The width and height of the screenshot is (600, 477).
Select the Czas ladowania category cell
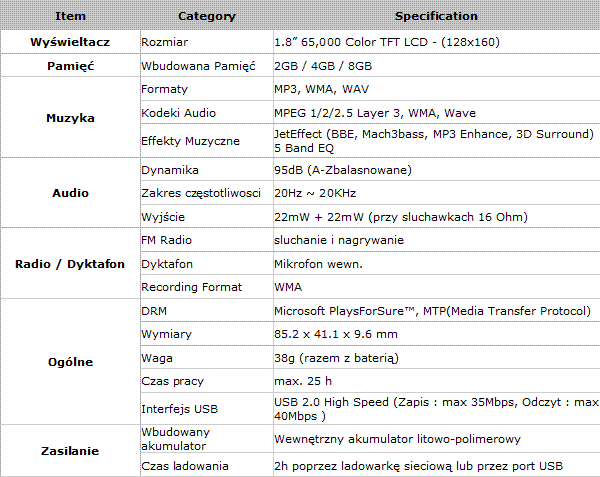point(185,466)
